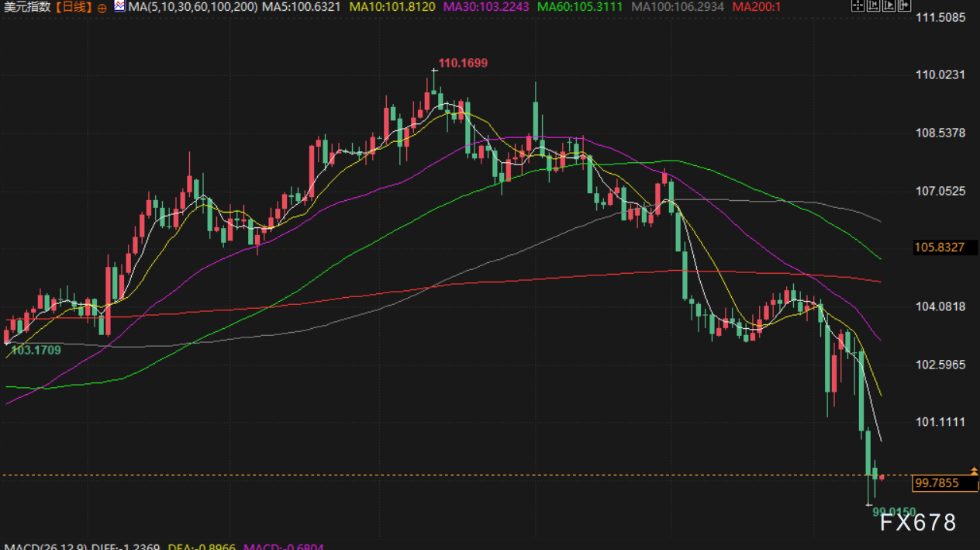This screenshot has height=550, width=980.
Task: Open the 日线 period selector
Action: 74,7
